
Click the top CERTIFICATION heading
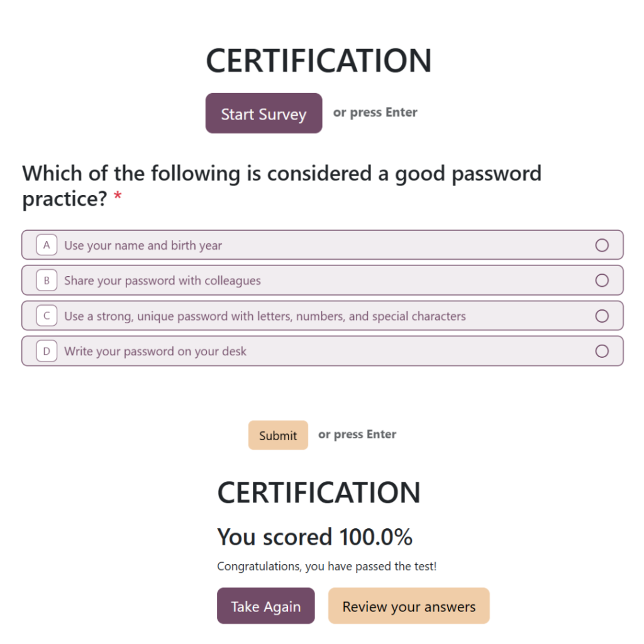[319, 61]
